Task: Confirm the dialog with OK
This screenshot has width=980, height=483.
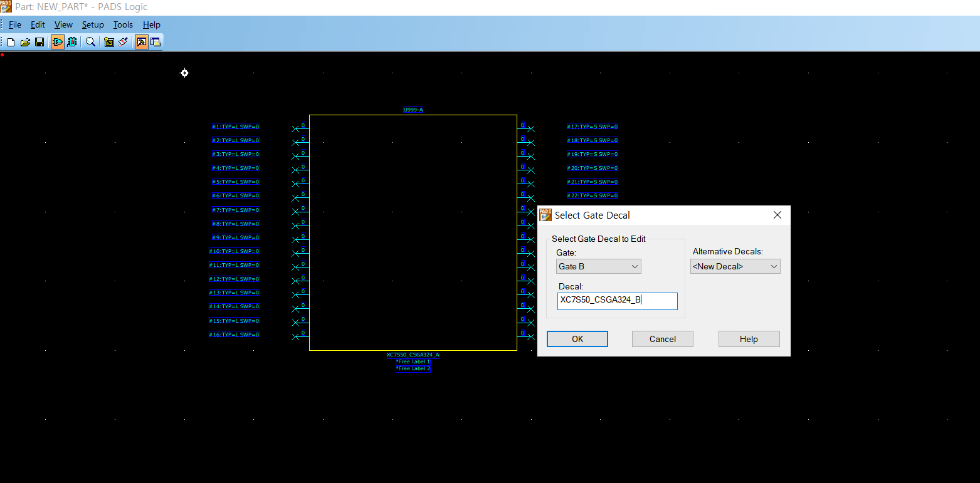Action: point(577,339)
